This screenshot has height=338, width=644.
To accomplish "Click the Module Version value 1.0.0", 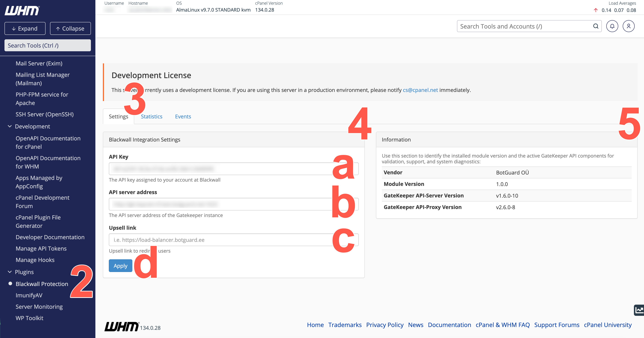I will [x=502, y=184].
